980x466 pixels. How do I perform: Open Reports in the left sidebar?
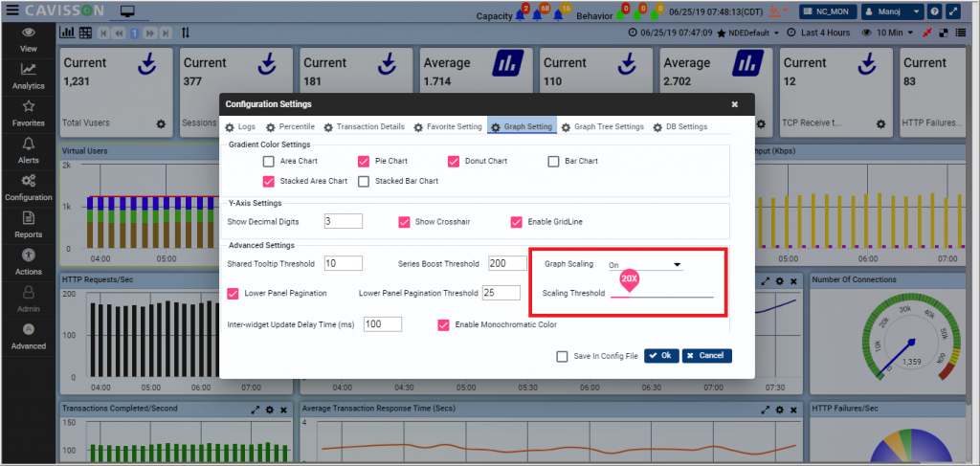[x=28, y=225]
